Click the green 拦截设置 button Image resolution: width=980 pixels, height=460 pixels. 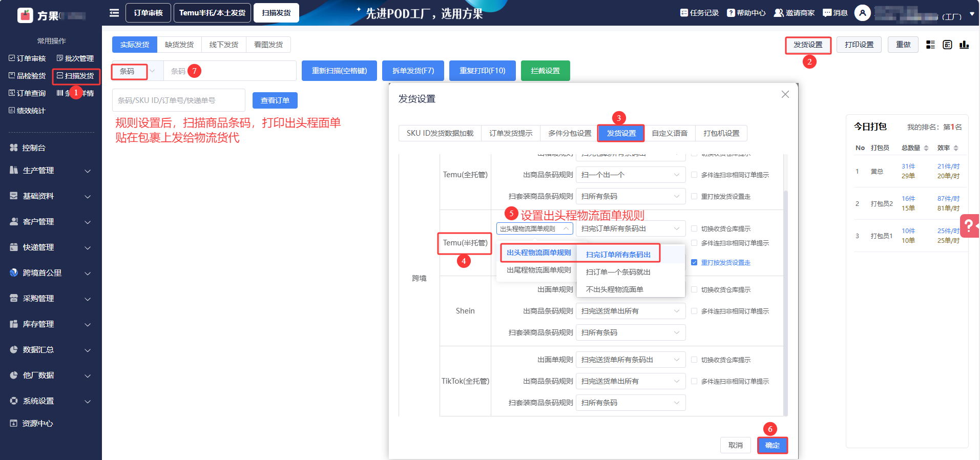pyautogui.click(x=545, y=71)
